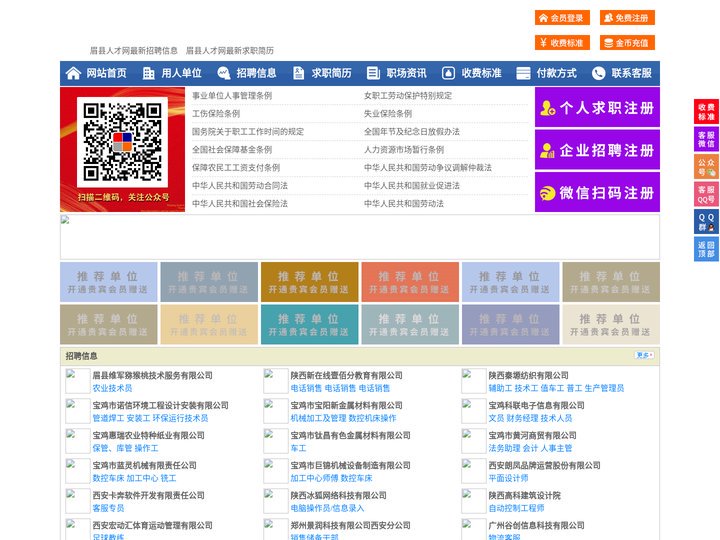The height and width of the screenshot is (540, 720).
Task: Click the logo placeholder for 陕西新在线壹佰分教育有限公司
Action: click(x=276, y=381)
